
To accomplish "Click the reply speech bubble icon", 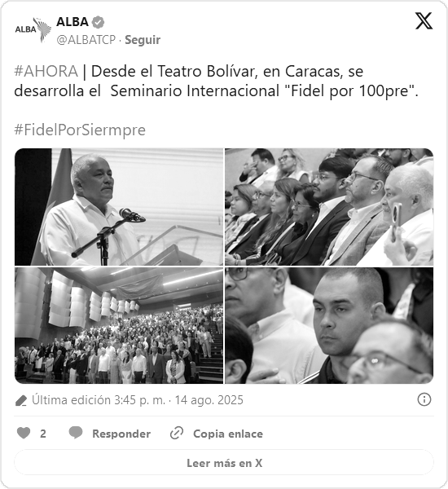I will tap(76, 433).
